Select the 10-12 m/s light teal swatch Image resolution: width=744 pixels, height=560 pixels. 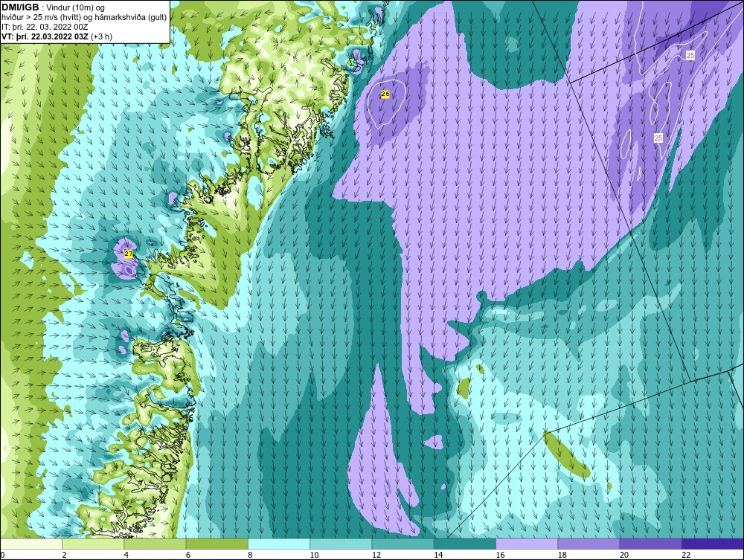341,544
